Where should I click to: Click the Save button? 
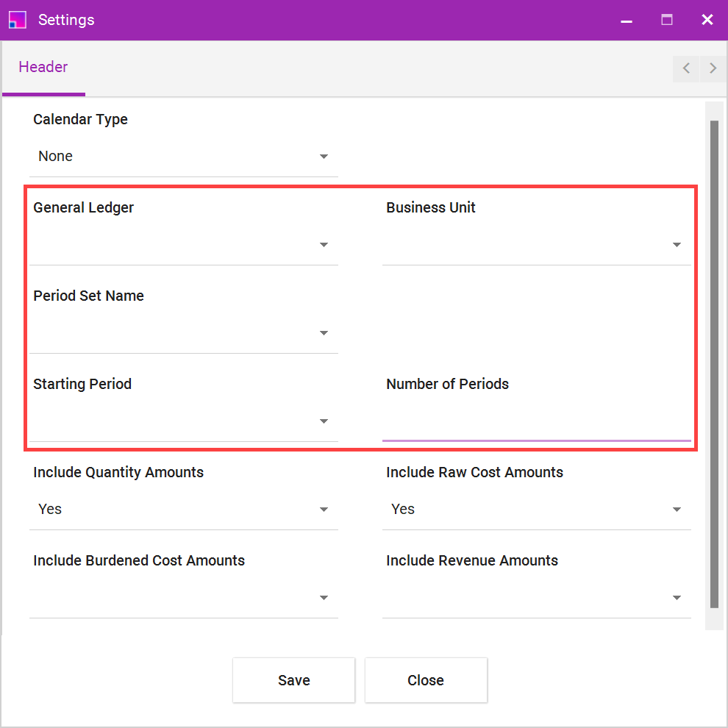coord(293,680)
